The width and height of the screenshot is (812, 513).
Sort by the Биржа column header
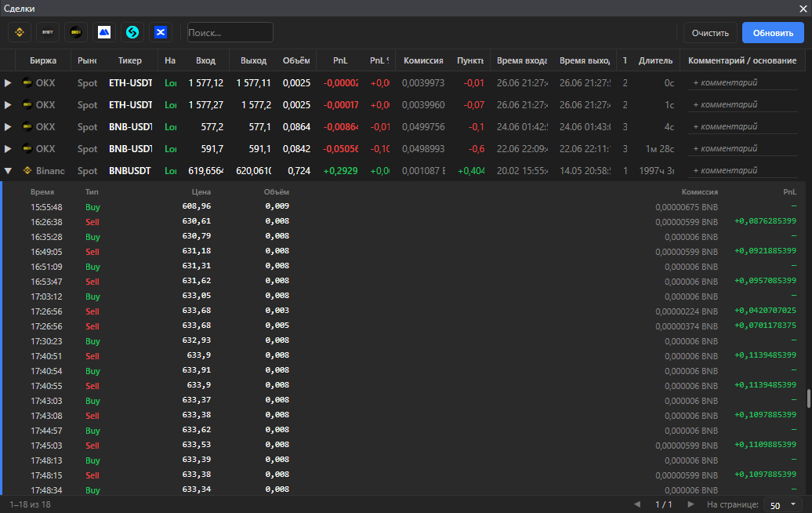click(x=43, y=60)
